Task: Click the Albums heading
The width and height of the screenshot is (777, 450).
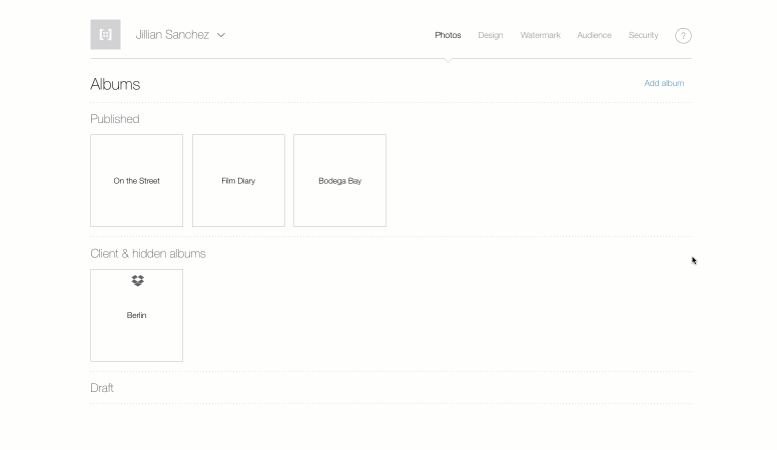Action: click(x=115, y=84)
